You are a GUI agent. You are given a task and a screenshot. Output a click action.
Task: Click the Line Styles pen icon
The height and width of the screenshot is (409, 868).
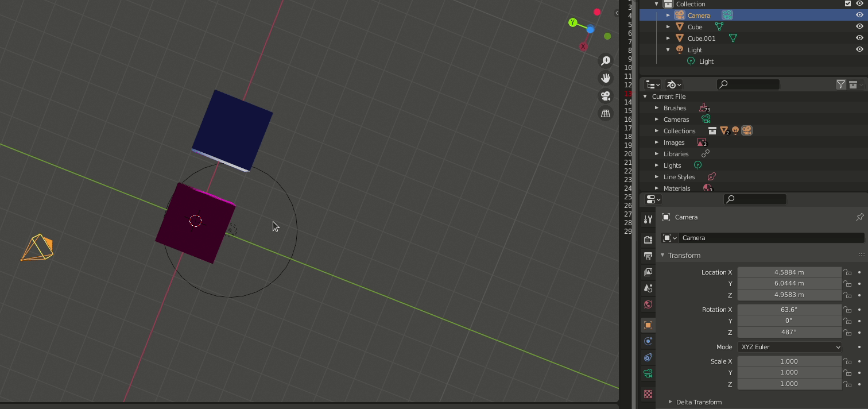pos(711,176)
